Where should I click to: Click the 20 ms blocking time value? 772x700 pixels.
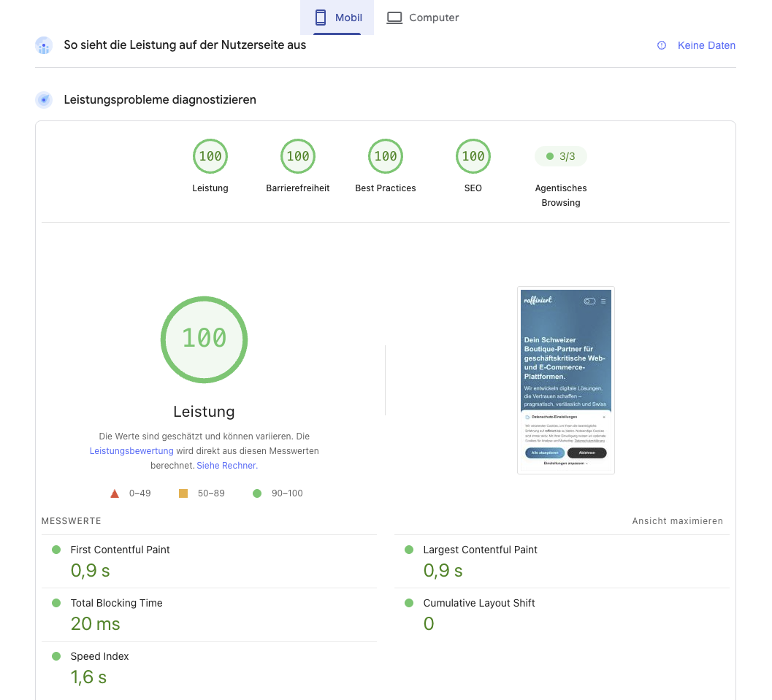(96, 624)
